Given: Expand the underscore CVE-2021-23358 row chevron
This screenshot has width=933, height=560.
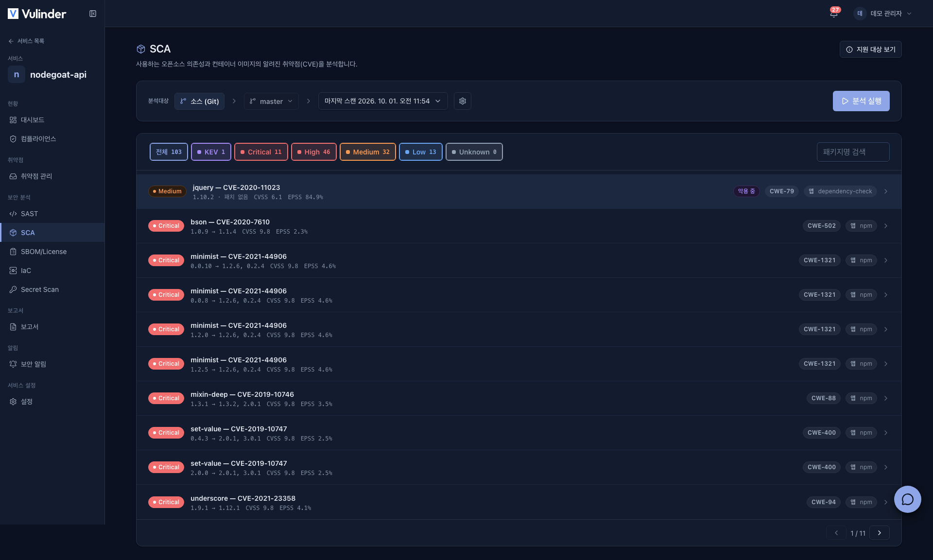Looking at the screenshot, I should 886,502.
